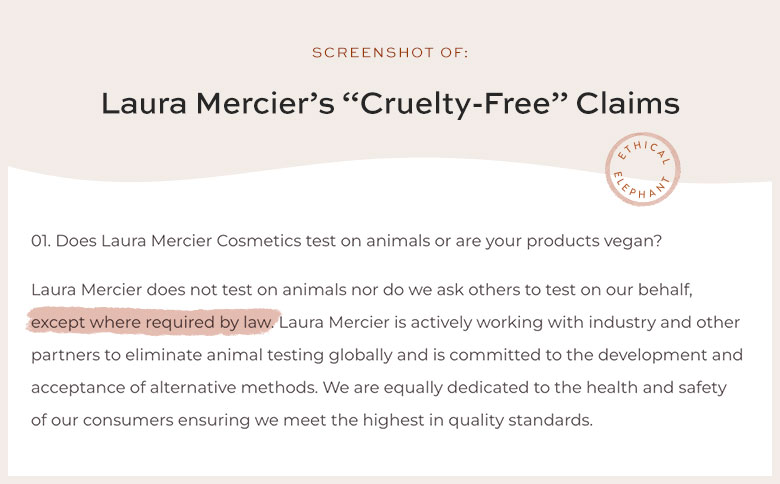This screenshot has width=780, height=484.
Task: Click the '01.' question number
Action: tap(40, 241)
